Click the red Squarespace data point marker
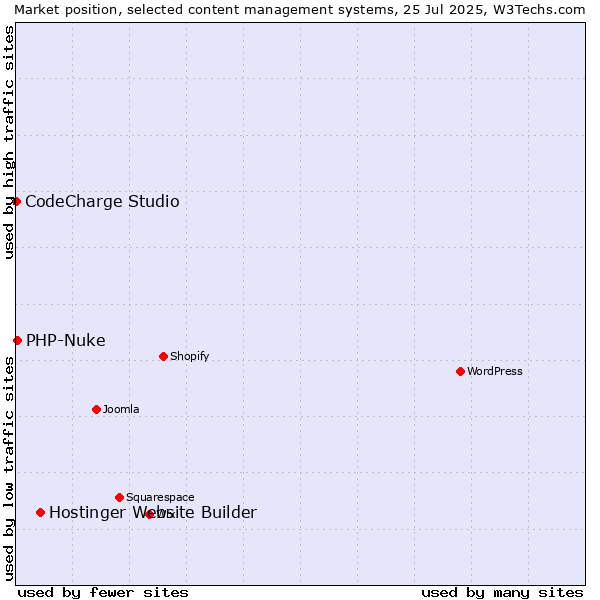This screenshot has width=600, height=600. (119, 497)
